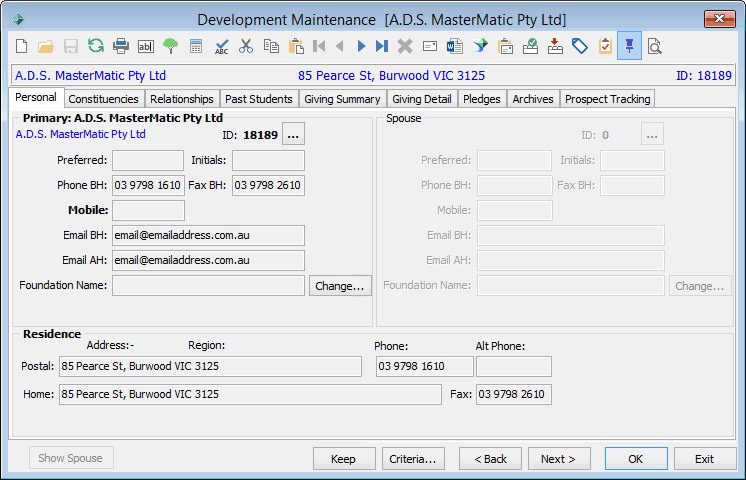Click the Primary Email AH field
The height and width of the screenshot is (480, 746).
208,260
